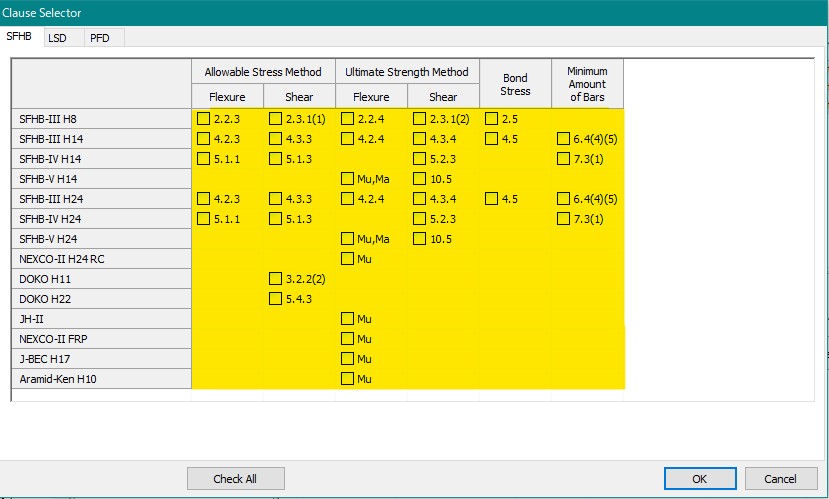Check clause 2.2.3 for SFHB-III H8
This screenshot has width=829, height=499.
click(x=204, y=118)
